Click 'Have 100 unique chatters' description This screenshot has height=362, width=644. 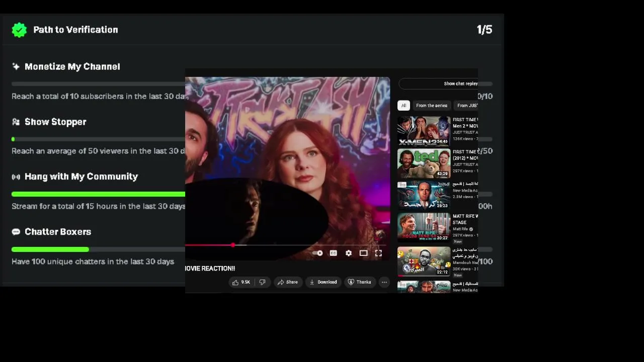click(93, 261)
